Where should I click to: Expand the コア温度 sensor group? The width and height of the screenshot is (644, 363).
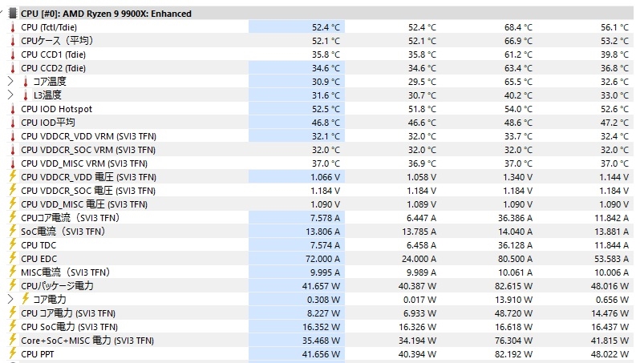(10, 82)
